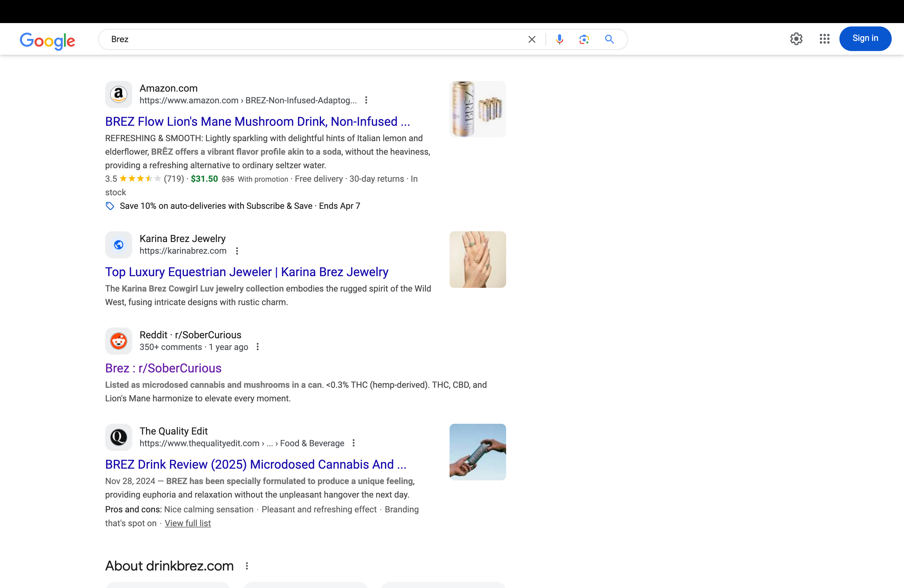Go to Google homepage via logo

click(47, 41)
